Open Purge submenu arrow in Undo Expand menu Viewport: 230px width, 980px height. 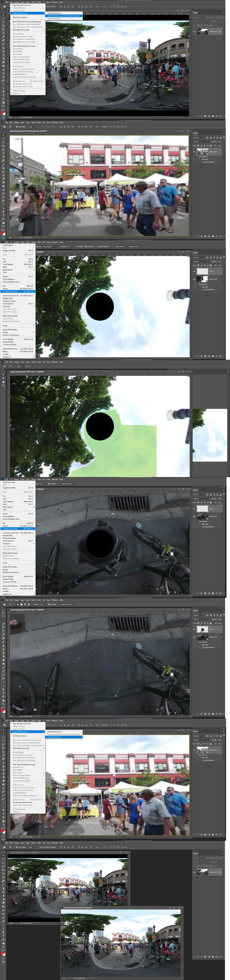pos(34,326)
